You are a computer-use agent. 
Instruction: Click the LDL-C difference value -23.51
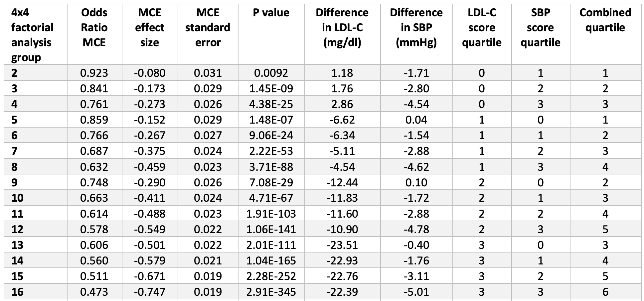tap(342, 245)
